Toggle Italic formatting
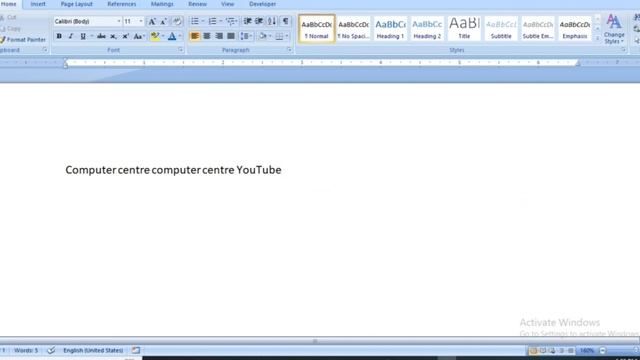Image resolution: width=640 pixels, height=360 pixels. 71,36
